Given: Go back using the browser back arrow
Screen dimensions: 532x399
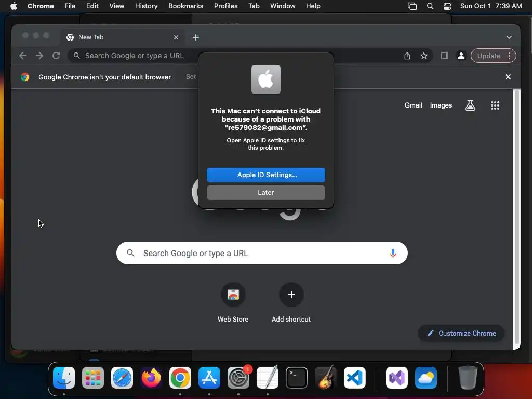Looking at the screenshot, I should click(x=23, y=56).
